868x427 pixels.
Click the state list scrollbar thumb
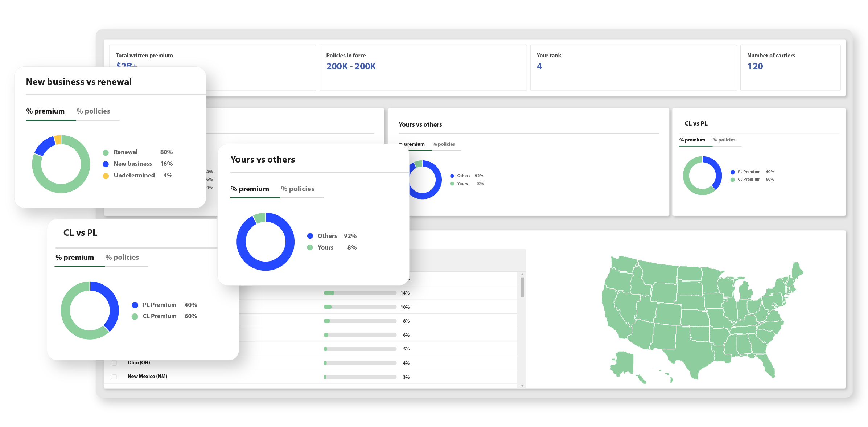click(x=522, y=287)
